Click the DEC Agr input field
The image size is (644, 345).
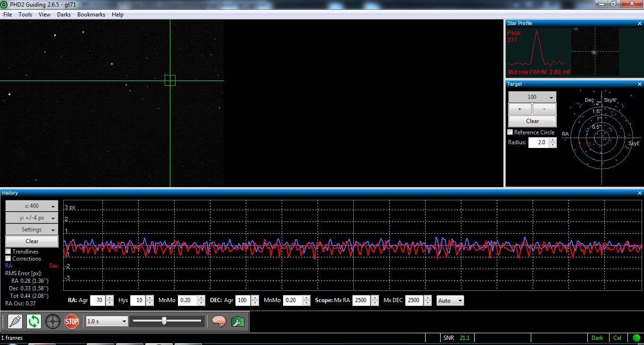tap(243, 300)
